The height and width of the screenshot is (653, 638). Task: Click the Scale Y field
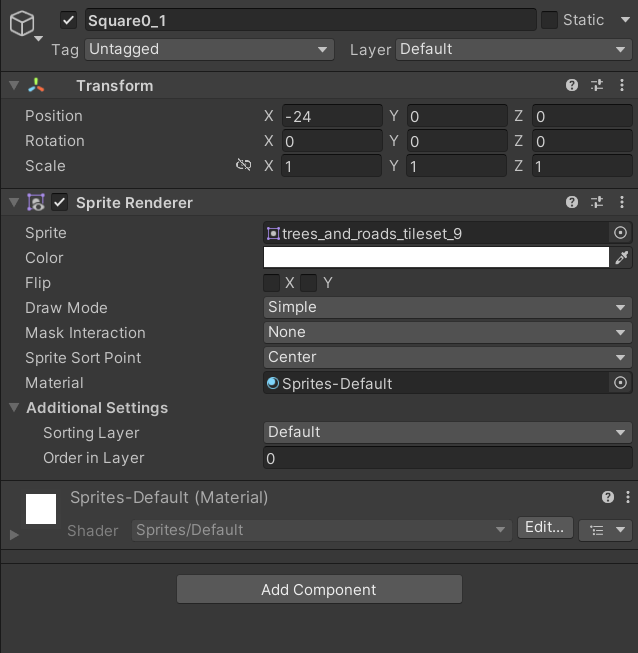tap(457, 166)
